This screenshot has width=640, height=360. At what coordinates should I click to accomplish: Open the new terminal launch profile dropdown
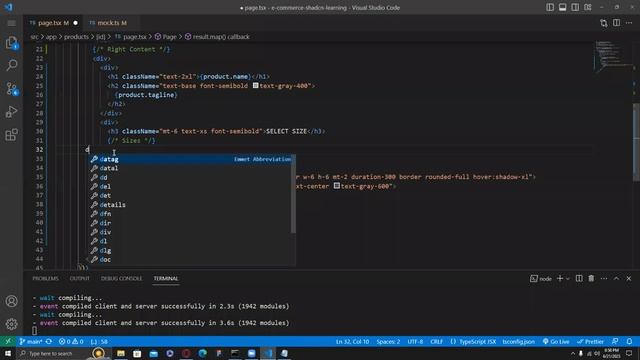[568, 279]
